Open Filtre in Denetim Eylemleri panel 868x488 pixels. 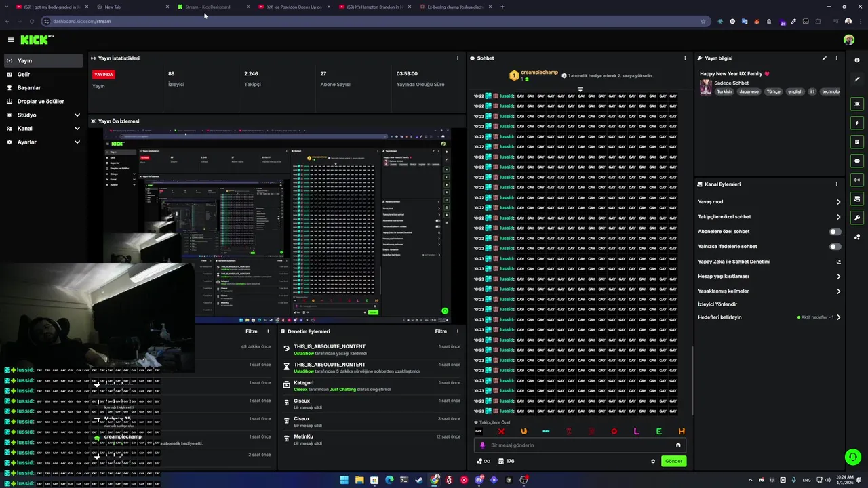(x=441, y=331)
